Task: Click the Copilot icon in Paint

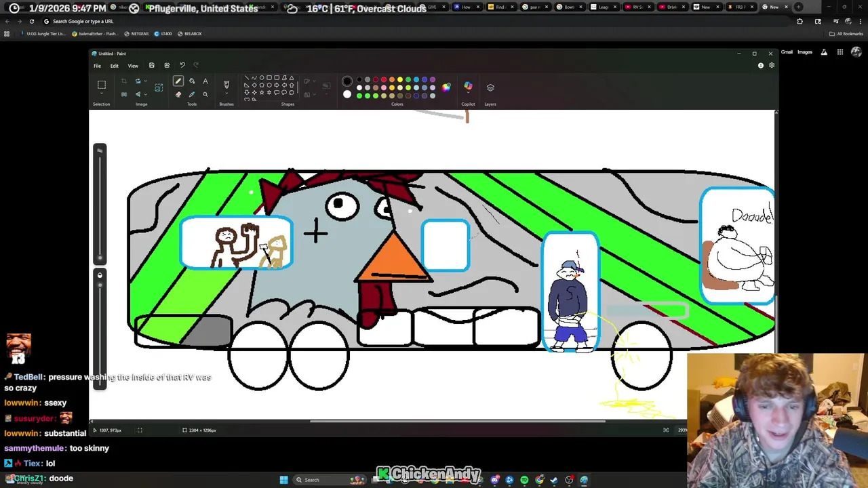Action: (x=468, y=86)
